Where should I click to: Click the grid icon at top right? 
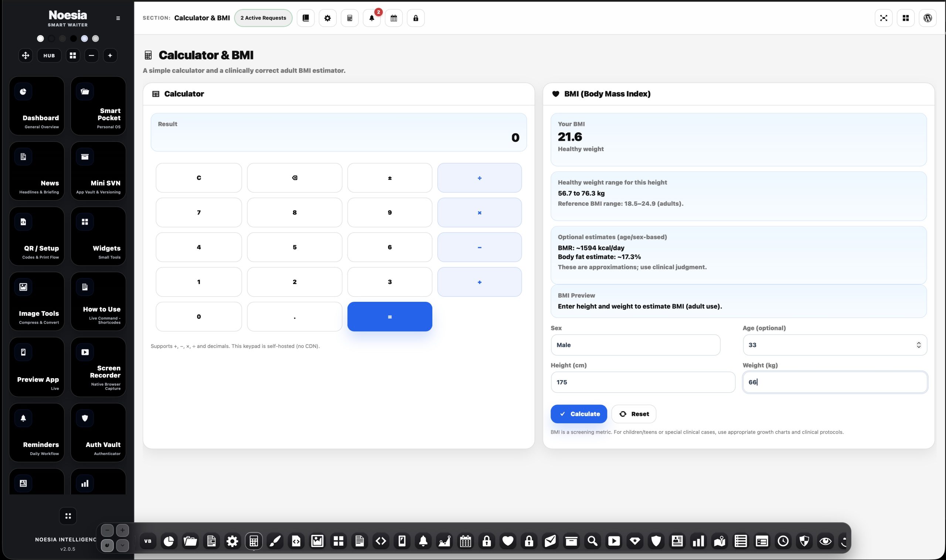(x=906, y=18)
